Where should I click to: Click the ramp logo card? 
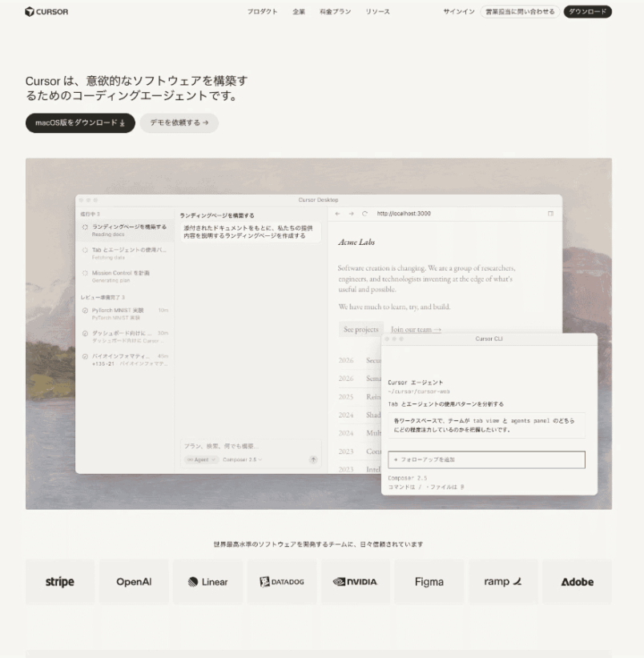(x=503, y=582)
